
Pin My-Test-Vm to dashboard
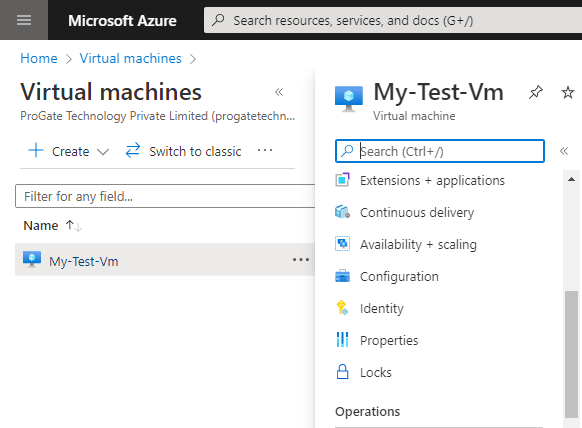[x=536, y=92]
